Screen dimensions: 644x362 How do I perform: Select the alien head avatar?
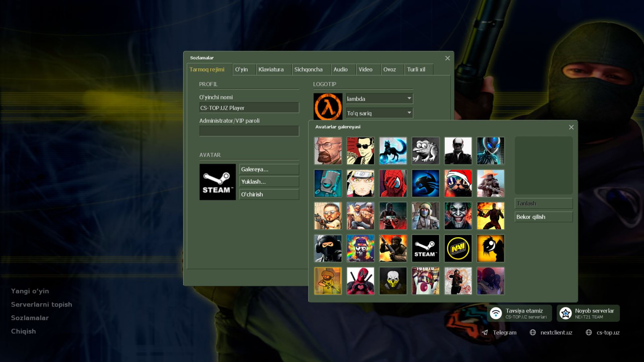tap(491, 151)
